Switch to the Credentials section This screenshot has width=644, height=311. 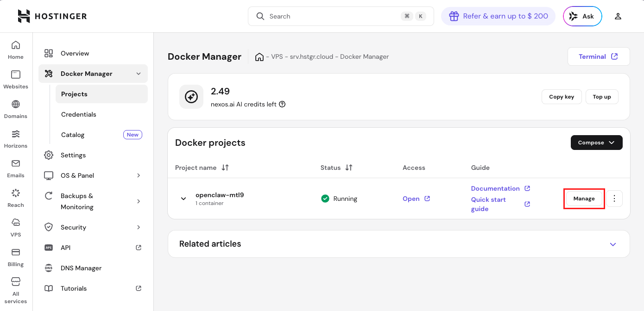coord(78,114)
